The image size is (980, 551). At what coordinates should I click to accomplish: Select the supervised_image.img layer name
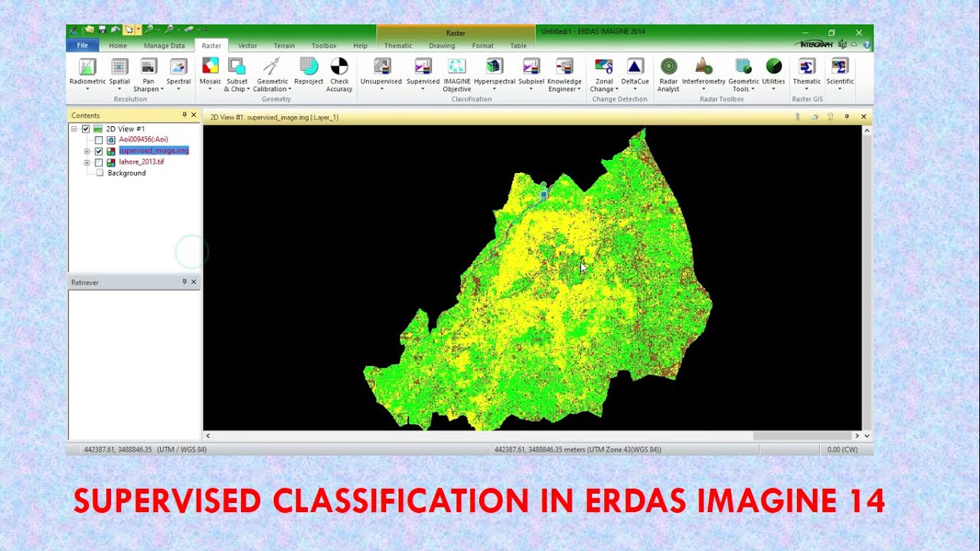click(x=153, y=151)
